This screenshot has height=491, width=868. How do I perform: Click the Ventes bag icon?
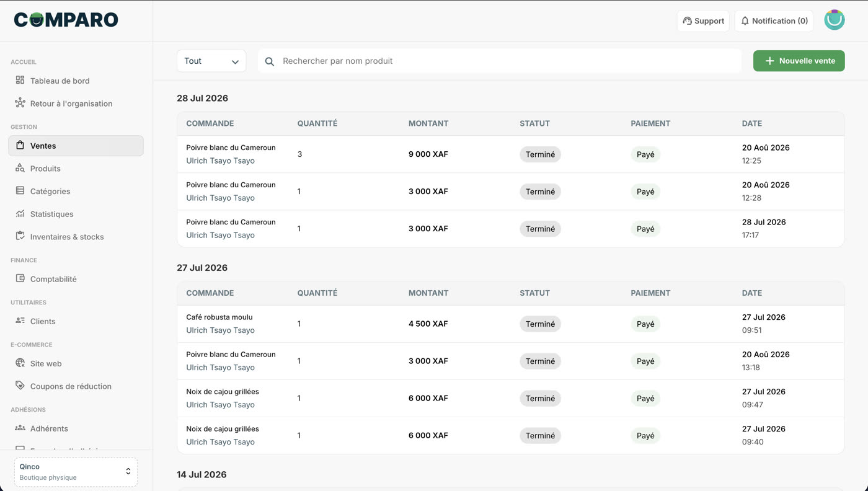tap(20, 145)
